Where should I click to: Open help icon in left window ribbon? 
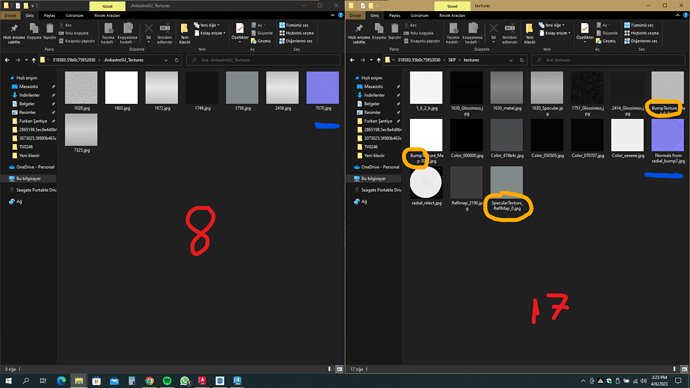point(340,15)
